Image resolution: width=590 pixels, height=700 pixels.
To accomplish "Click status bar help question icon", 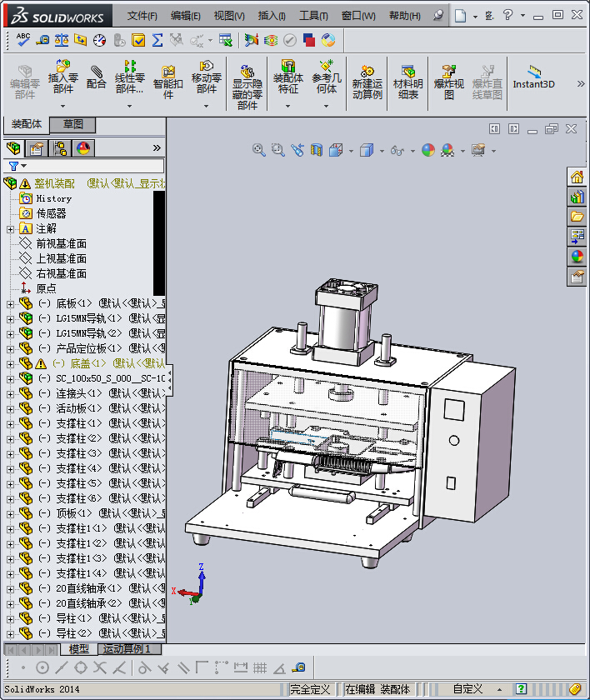I will [521, 689].
